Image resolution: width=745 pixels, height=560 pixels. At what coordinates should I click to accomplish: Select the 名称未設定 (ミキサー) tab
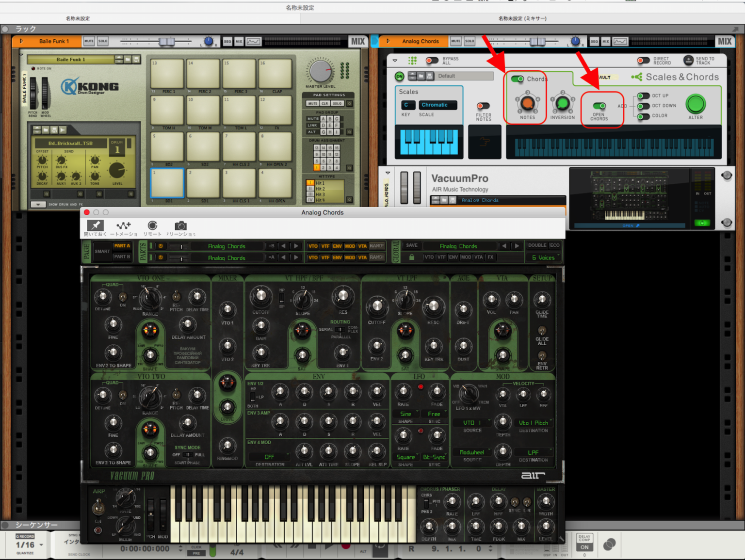(522, 18)
